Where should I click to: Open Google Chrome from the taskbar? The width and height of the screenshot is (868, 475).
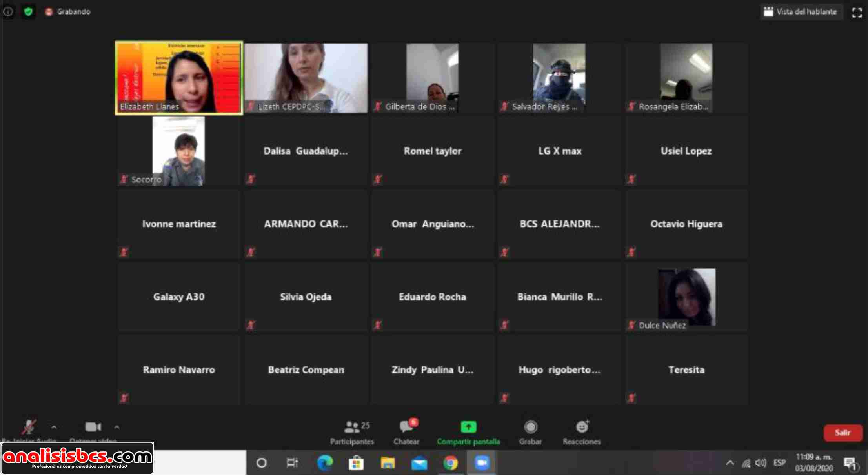[x=451, y=463]
